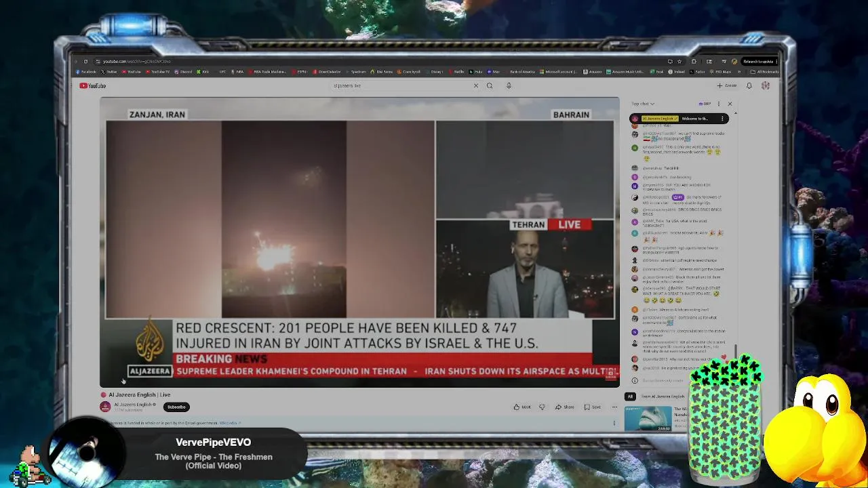This screenshot has width=868, height=488.
Task: Open the Create video button
Action: pyautogui.click(x=727, y=85)
